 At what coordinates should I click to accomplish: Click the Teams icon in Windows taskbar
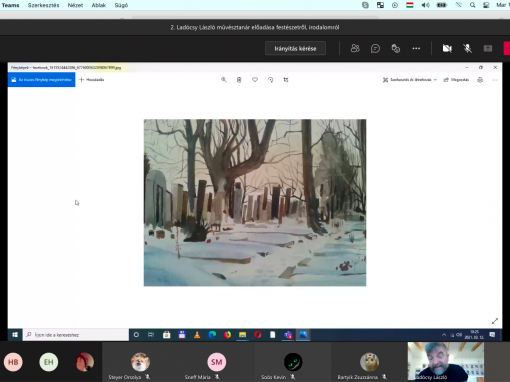coord(288,335)
